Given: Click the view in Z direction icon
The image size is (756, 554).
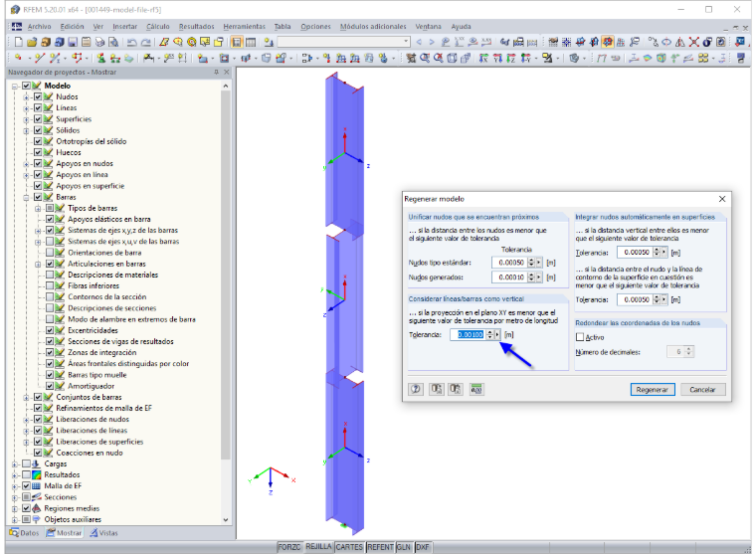Looking at the screenshot, I should pos(511,58).
